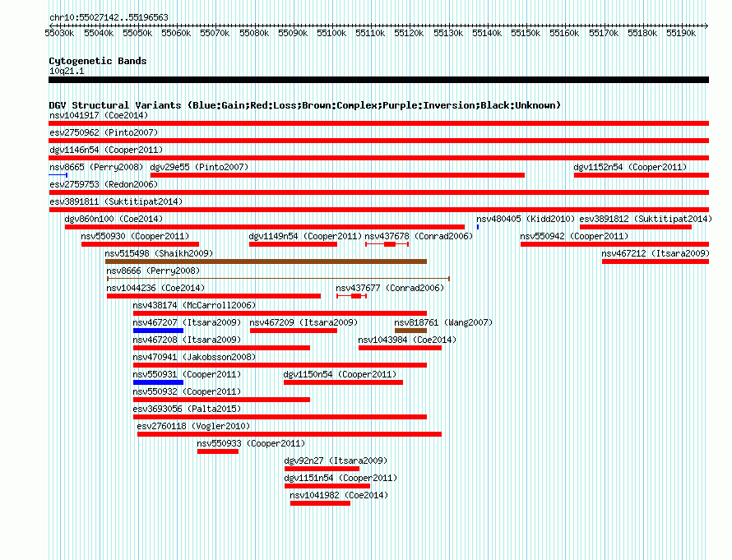This screenshot has height=560, width=732.
Task: Click the red bar under nsv467212 (Itsara2009)
Action: pos(656,261)
